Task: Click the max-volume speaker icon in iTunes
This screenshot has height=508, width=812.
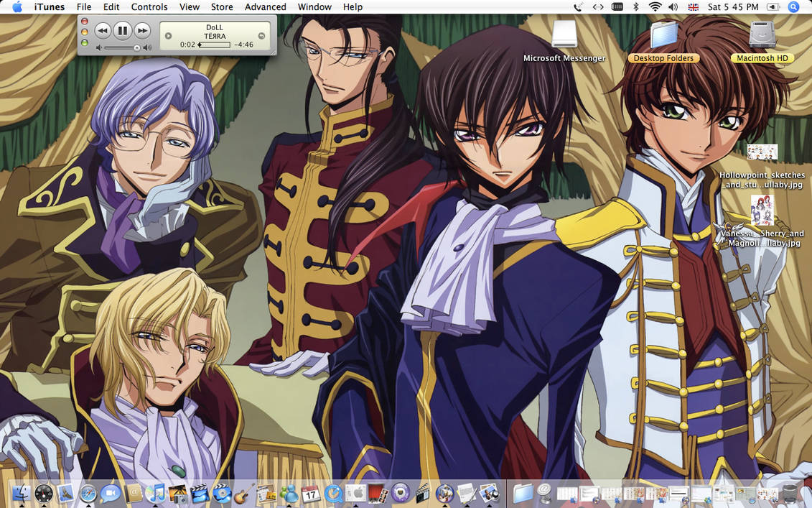Action: [148, 47]
